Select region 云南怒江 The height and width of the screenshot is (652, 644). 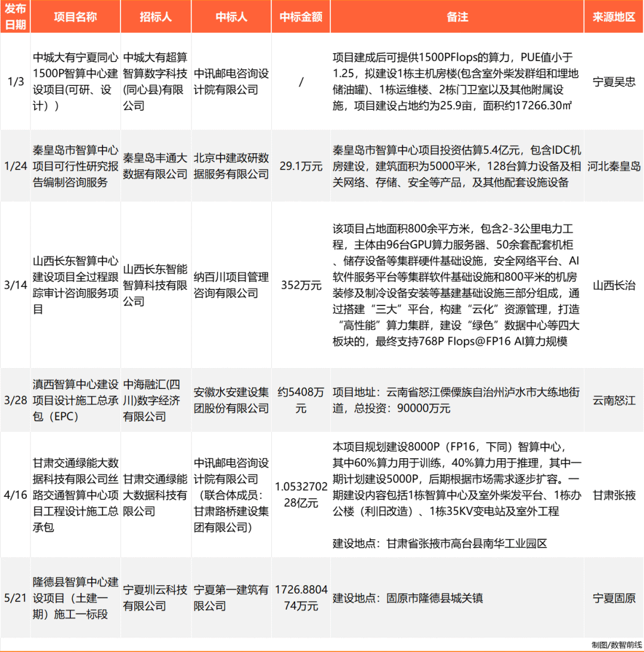(614, 400)
